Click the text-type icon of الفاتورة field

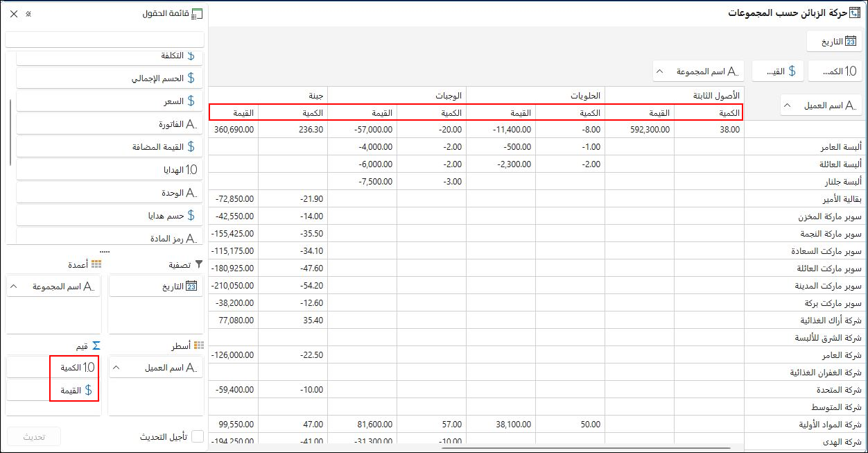(192, 124)
